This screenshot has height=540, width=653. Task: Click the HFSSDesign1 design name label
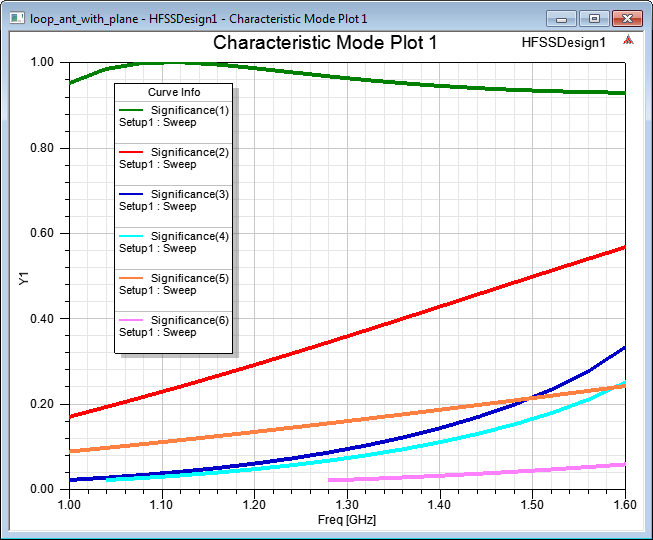tap(564, 43)
